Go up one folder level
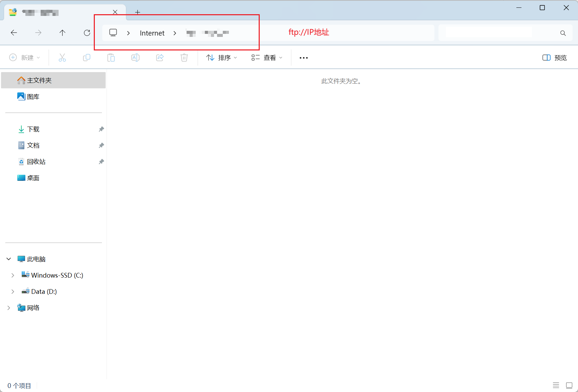 [x=62, y=33]
